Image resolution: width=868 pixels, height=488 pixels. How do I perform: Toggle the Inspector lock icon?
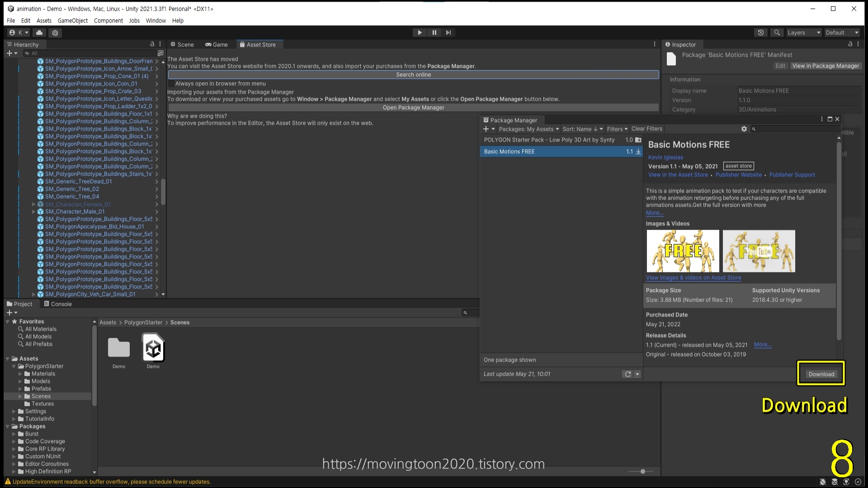[x=850, y=44]
